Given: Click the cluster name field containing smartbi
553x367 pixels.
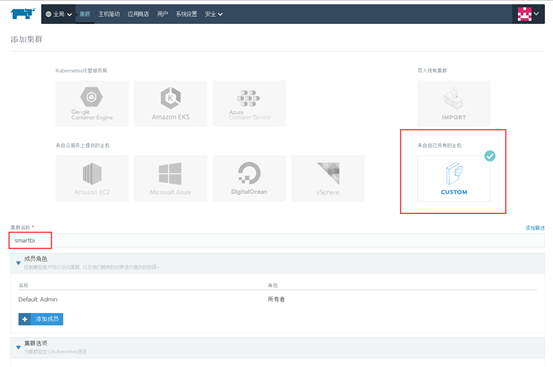Looking at the screenshot, I should [x=277, y=240].
